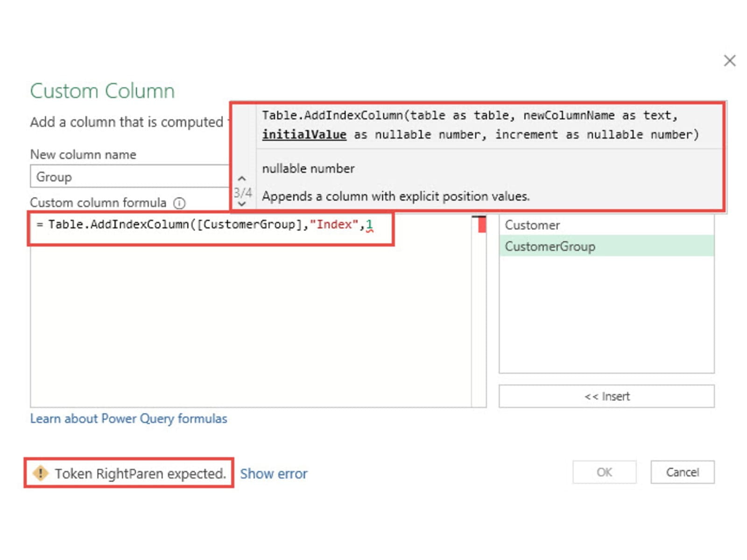
Task: Show next function overload in tooltip
Action: point(242,204)
